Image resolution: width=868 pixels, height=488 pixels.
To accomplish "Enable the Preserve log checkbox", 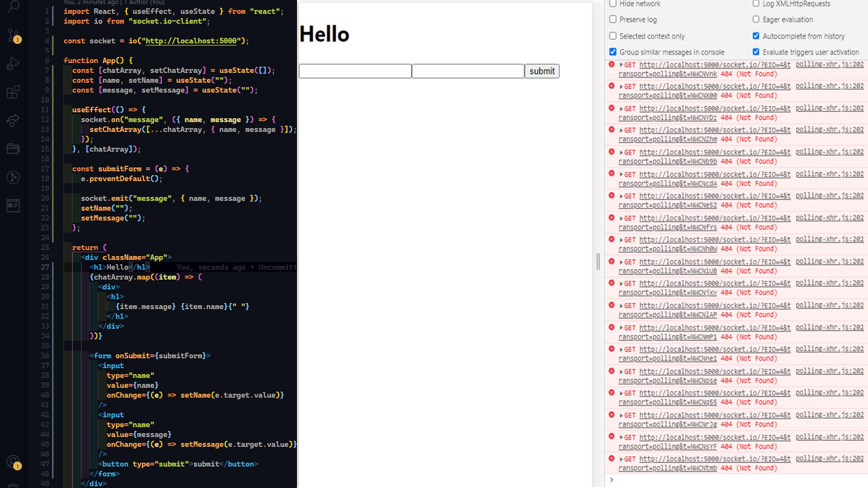I will [613, 19].
